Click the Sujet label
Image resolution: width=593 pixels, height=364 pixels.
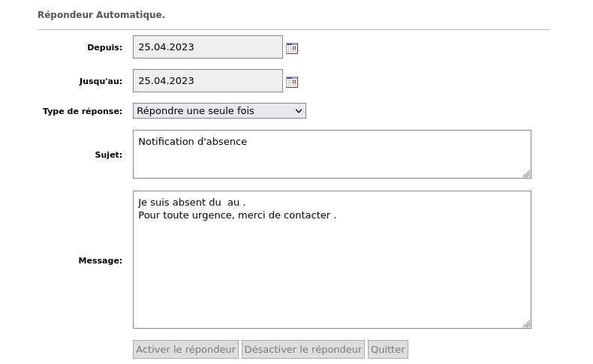[108, 155]
